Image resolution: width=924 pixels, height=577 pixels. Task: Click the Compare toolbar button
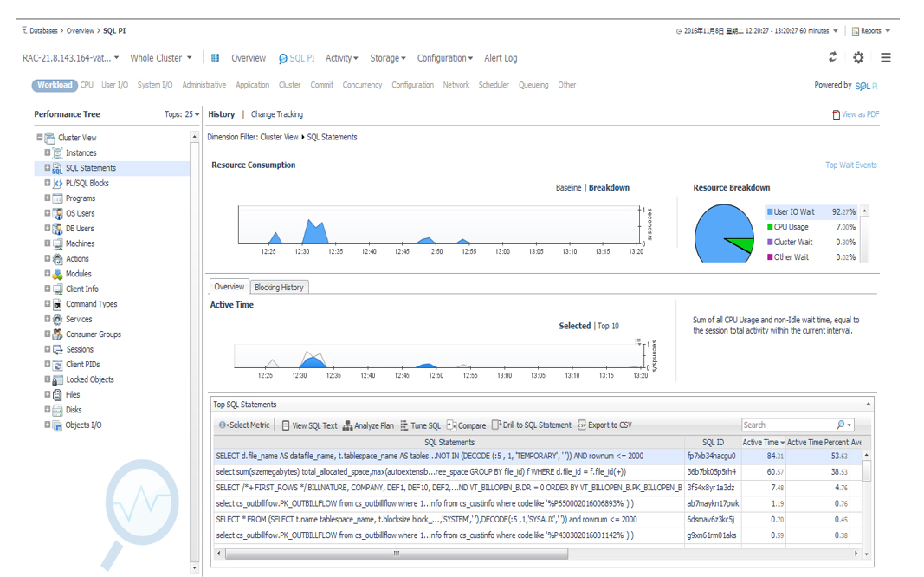(x=466, y=425)
